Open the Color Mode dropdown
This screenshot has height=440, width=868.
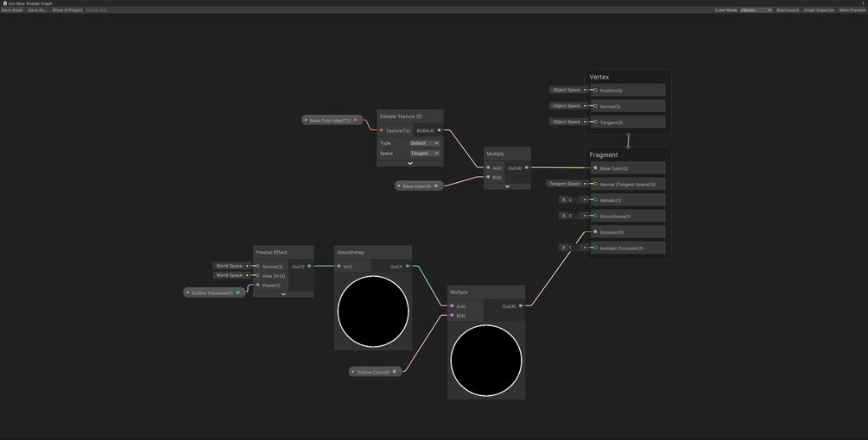click(756, 10)
